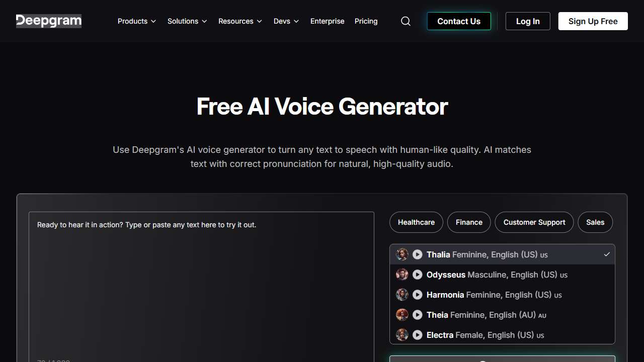
Task: Click Odysseus avatar thumbnail
Action: 402,275
